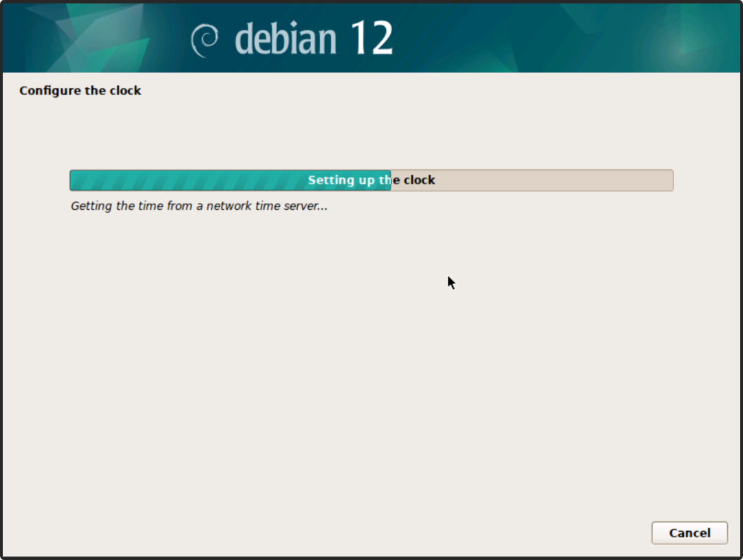Screen dimensions: 743x560
Task: Click the "debian" wordmark in banner
Action: click(286, 39)
